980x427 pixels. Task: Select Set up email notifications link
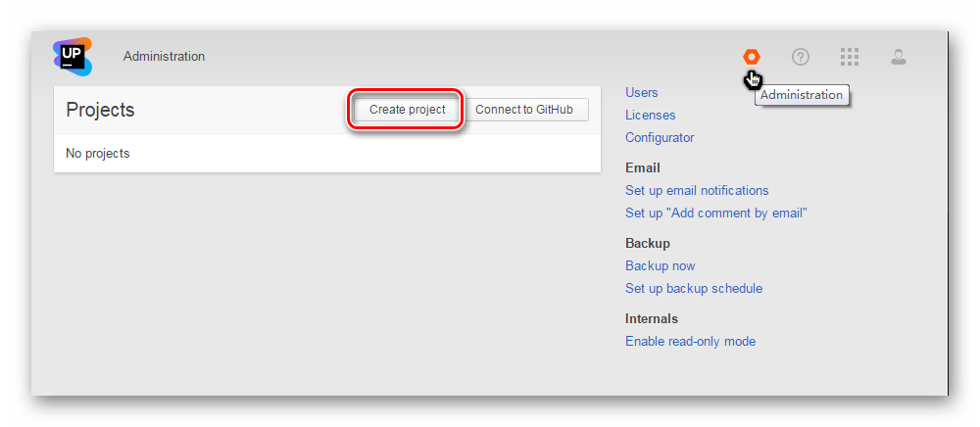tap(697, 190)
